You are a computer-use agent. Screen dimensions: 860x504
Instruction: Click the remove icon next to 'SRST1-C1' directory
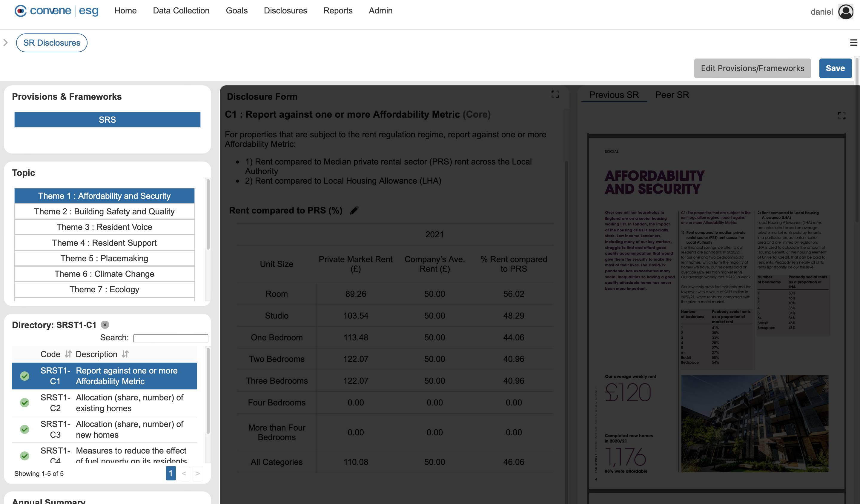point(104,324)
